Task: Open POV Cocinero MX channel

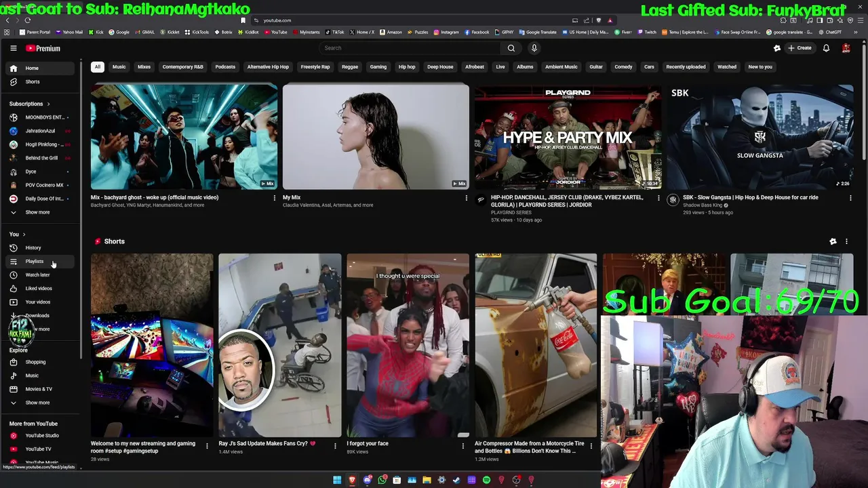Action: (41, 185)
